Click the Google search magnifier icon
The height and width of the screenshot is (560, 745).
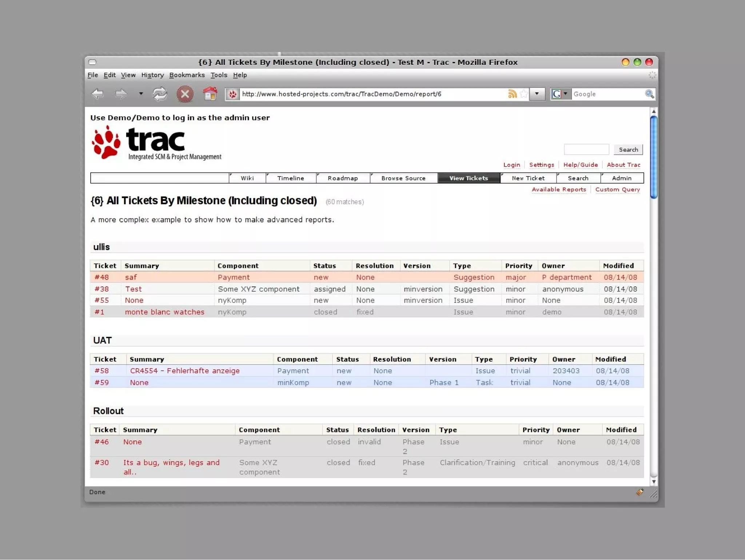pos(649,94)
